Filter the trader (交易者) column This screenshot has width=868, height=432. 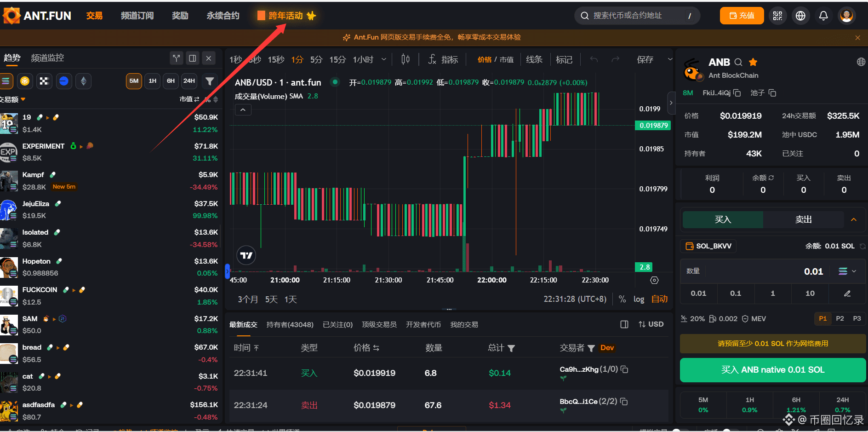(x=591, y=348)
